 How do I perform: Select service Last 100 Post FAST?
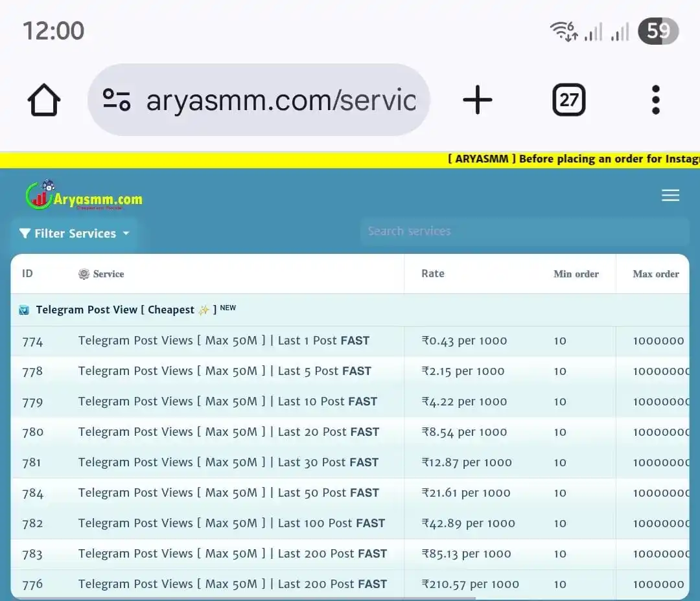pyautogui.click(x=231, y=523)
